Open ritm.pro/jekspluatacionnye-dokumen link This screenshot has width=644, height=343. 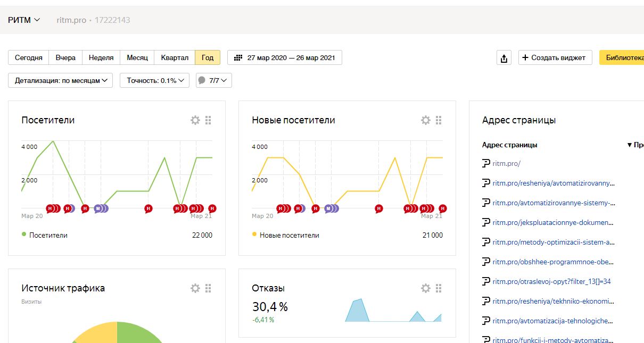pyautogui.click(x=554, y=222)
